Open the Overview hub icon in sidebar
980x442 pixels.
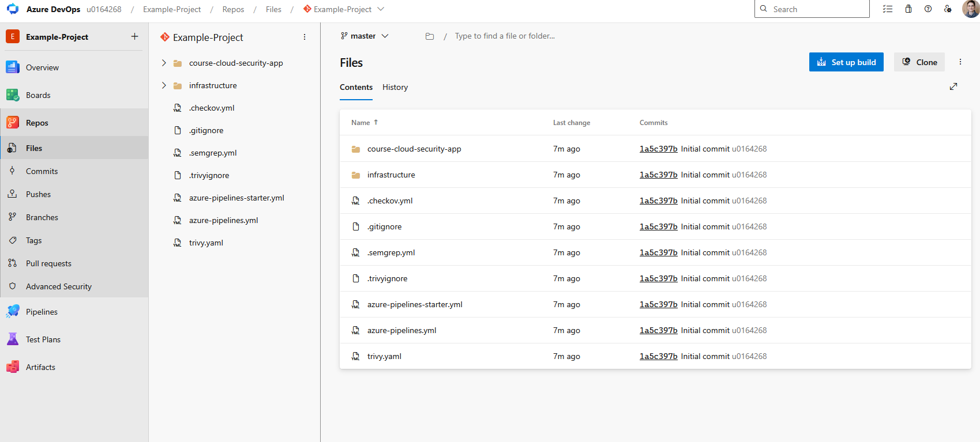click(x=13, y=67)
